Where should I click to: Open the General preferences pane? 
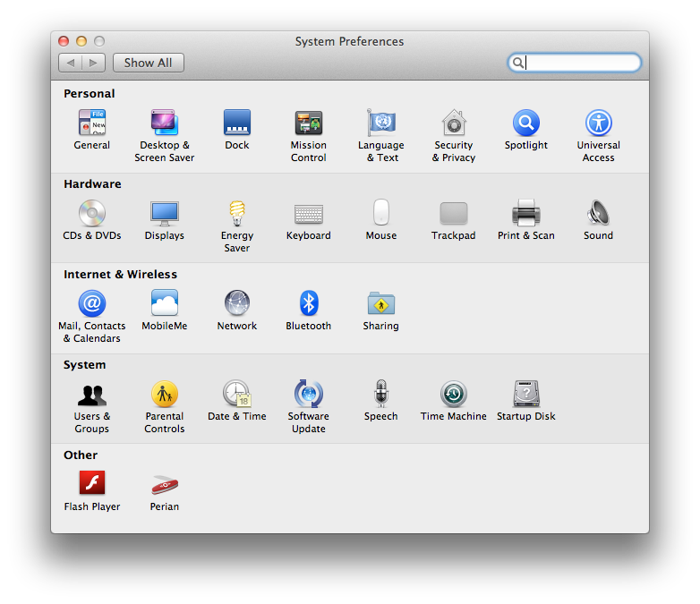(x=92, y=123)
